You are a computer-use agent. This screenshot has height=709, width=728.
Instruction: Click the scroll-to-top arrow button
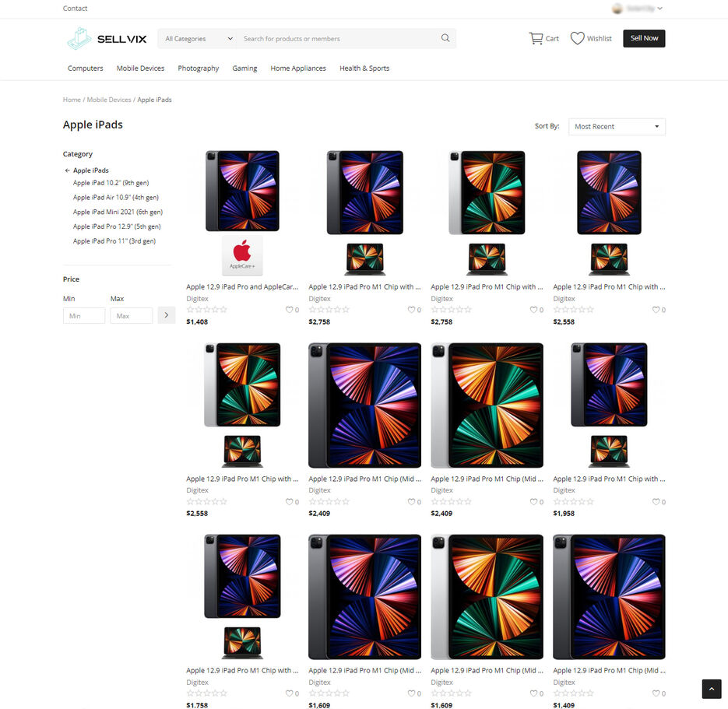pyautogui.click(x=712, y=689)
